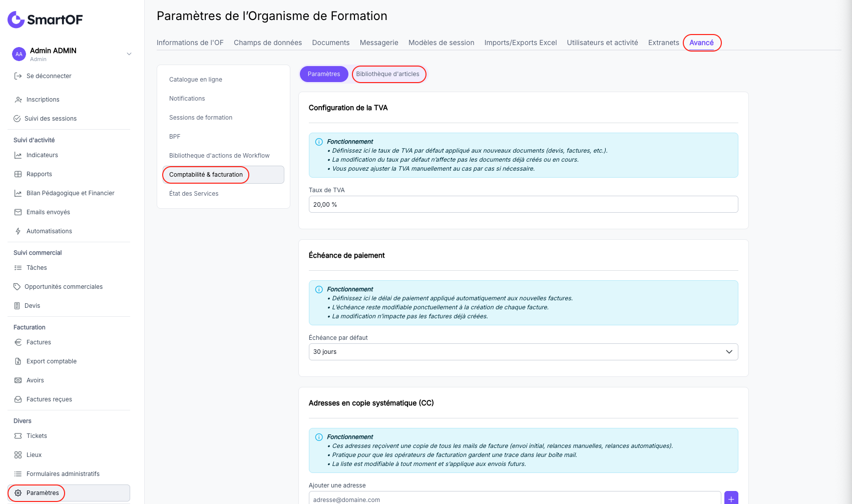Open the Bibliothèque d'articles sub-tab

coord(388,74)
